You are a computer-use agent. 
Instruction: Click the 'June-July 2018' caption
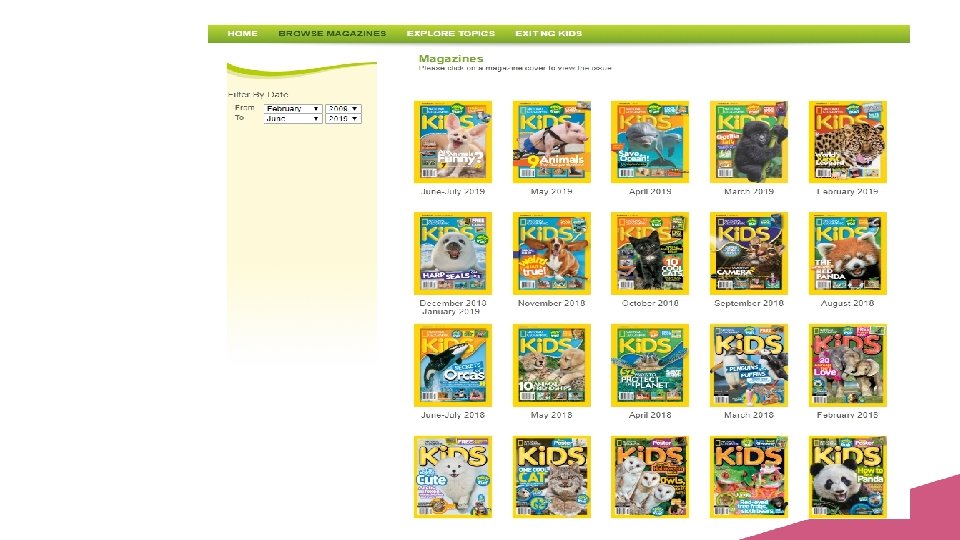click(x=452, y=415)
